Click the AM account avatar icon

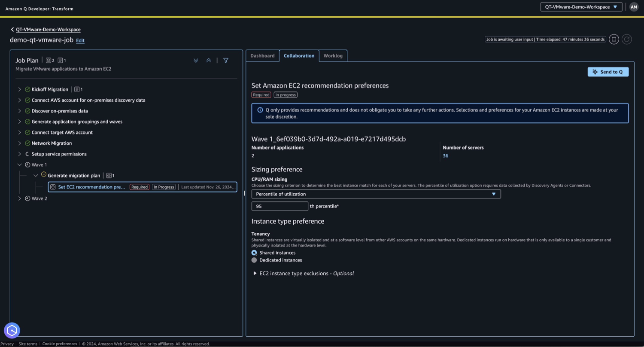(634, 7)
